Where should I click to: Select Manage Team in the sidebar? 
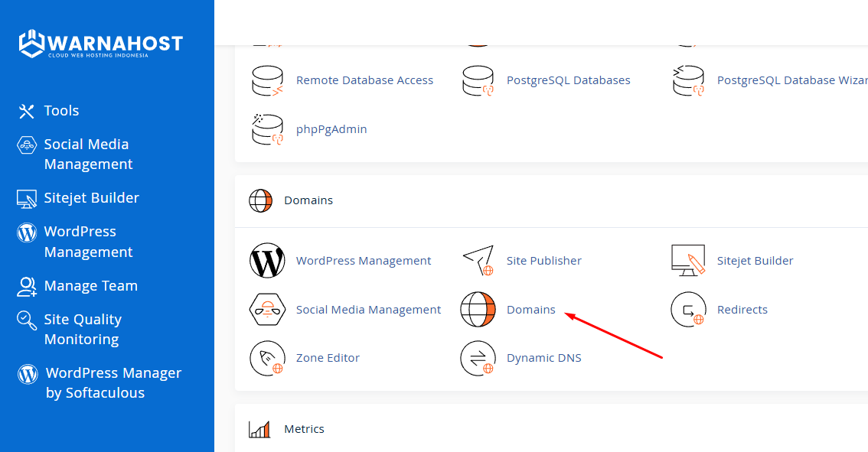(x=90, y=286)
